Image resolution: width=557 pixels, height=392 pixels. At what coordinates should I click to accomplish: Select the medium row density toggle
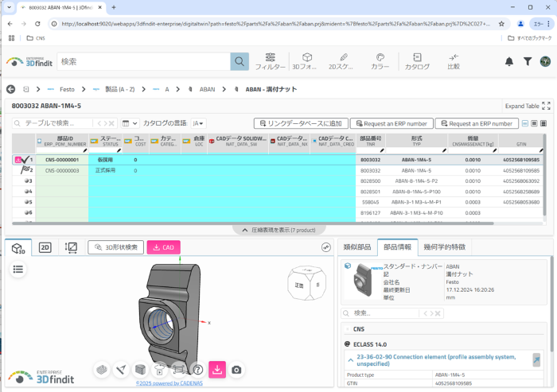(534, 123)
